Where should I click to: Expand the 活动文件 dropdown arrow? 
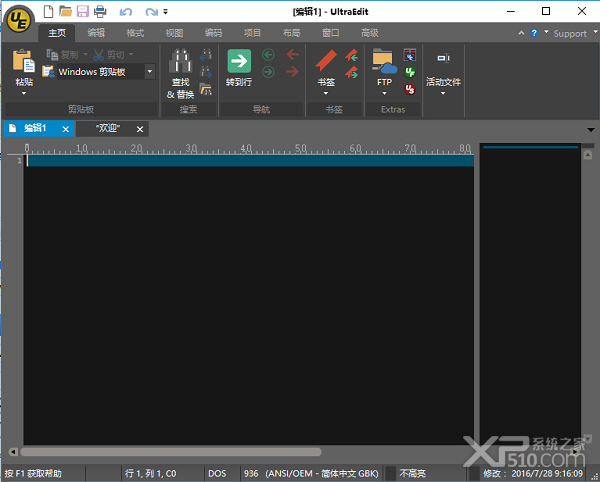(x=443, y=93)
